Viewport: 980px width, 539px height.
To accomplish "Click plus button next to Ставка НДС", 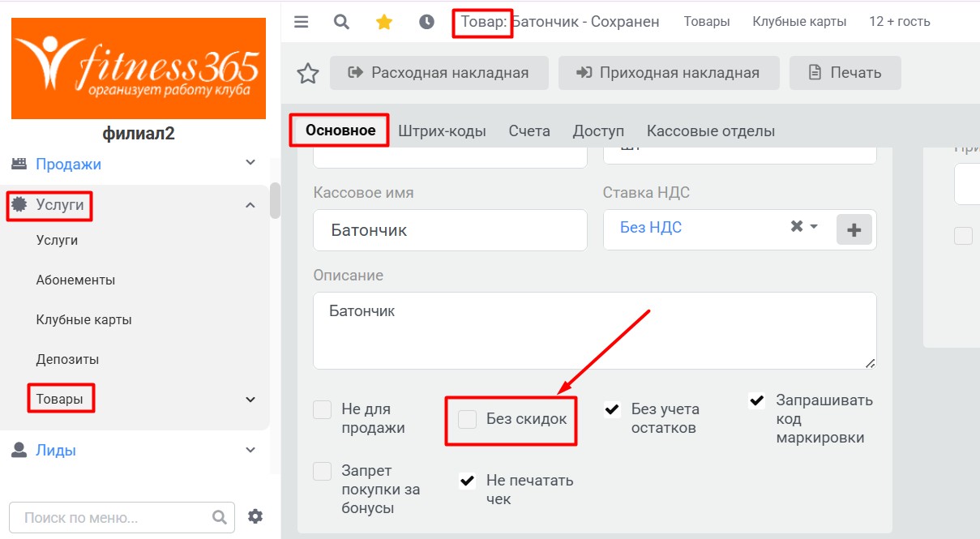I will pos(854,229).
